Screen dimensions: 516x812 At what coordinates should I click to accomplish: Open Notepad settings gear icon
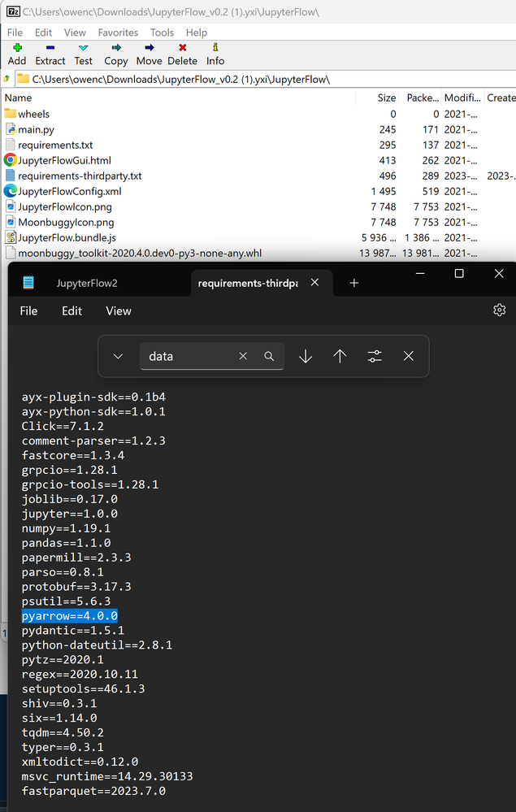[499, 310]
